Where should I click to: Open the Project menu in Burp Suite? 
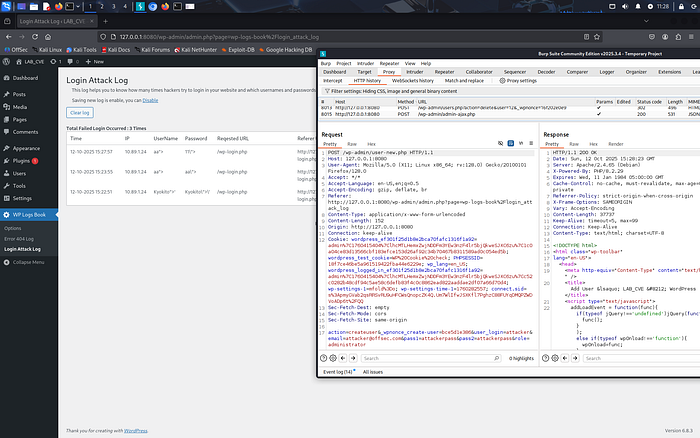[x=344, y=63]
